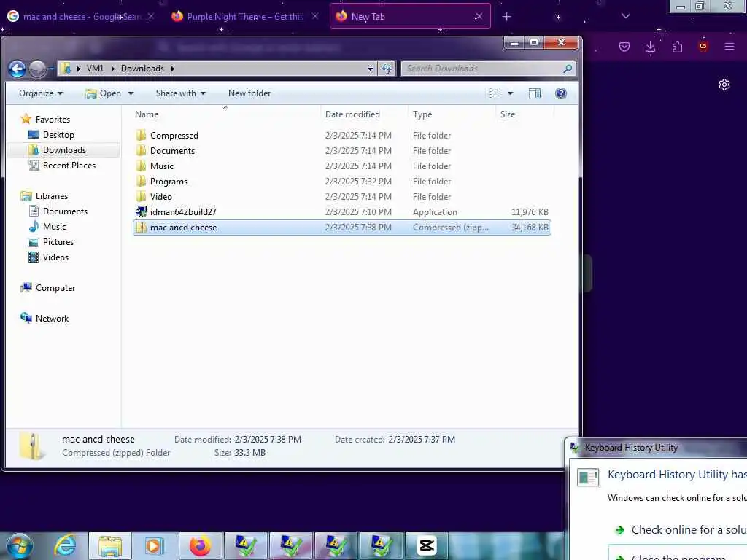Open Firefox downloads arrow icon
The image size is (747, 560).
[650, 47]
